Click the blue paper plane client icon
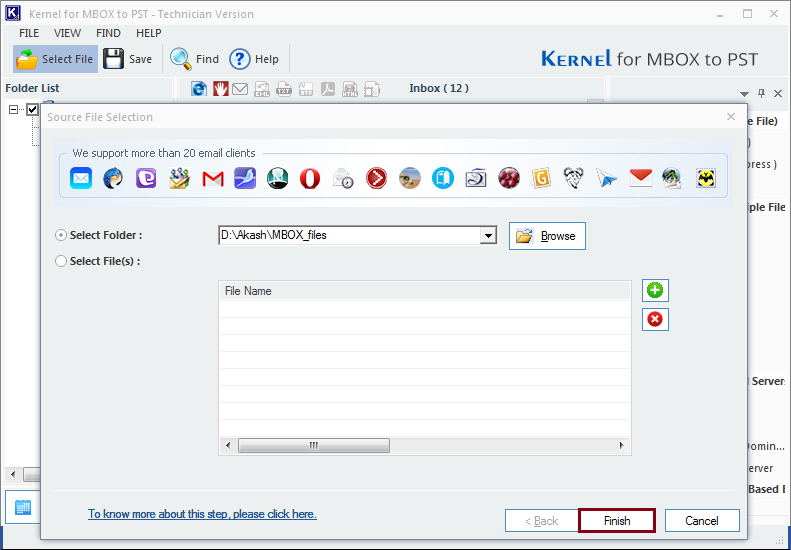This screenshot has height=550, width=791. (606, 178)
